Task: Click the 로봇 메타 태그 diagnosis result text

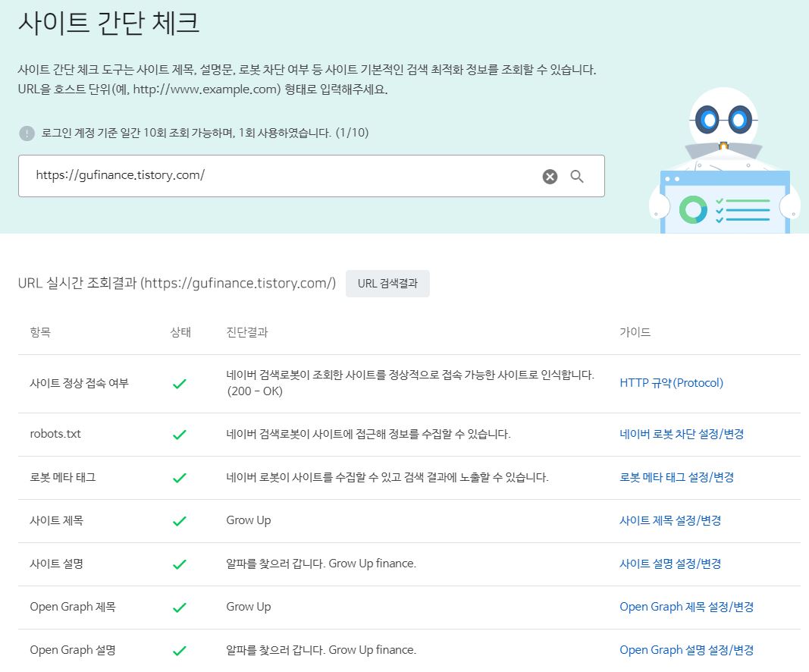Action: pos(387,477)
